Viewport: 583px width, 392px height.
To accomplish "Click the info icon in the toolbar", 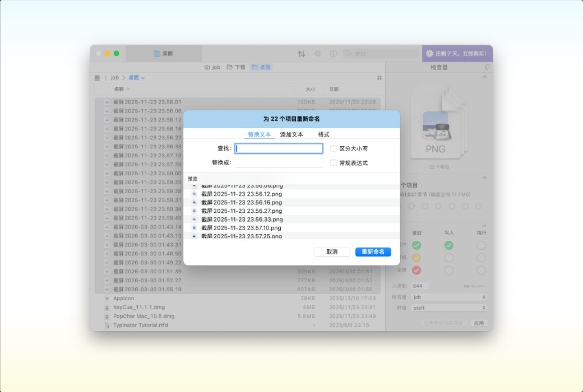I will (333, 53).
